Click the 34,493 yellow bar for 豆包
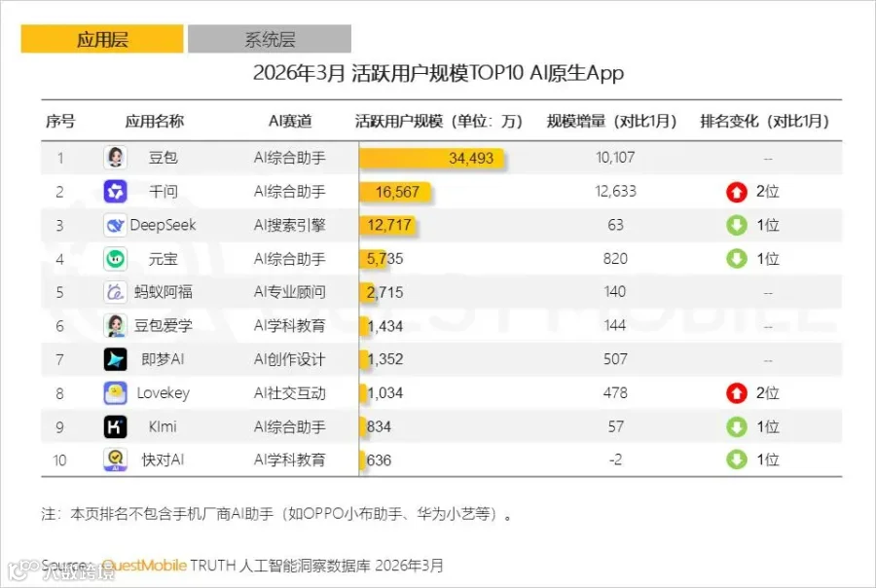Screen dimensions: 876x588 [x=431, y=158]
